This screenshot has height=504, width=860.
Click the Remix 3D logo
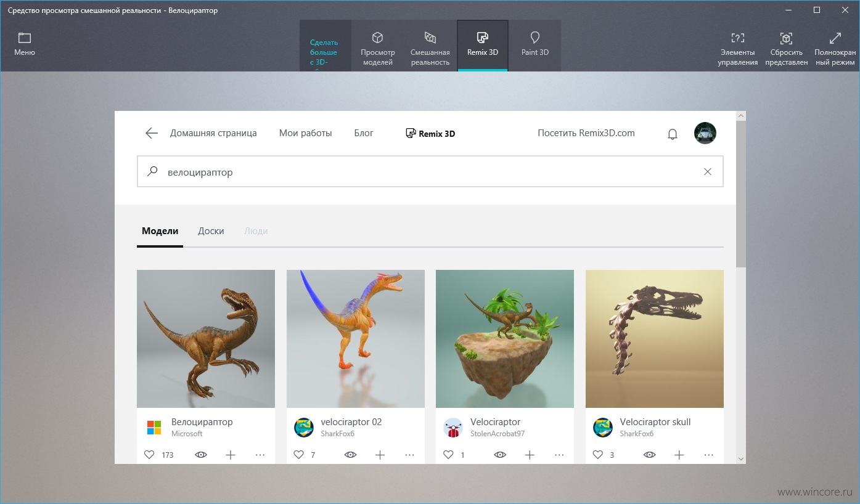pos(430,133)
